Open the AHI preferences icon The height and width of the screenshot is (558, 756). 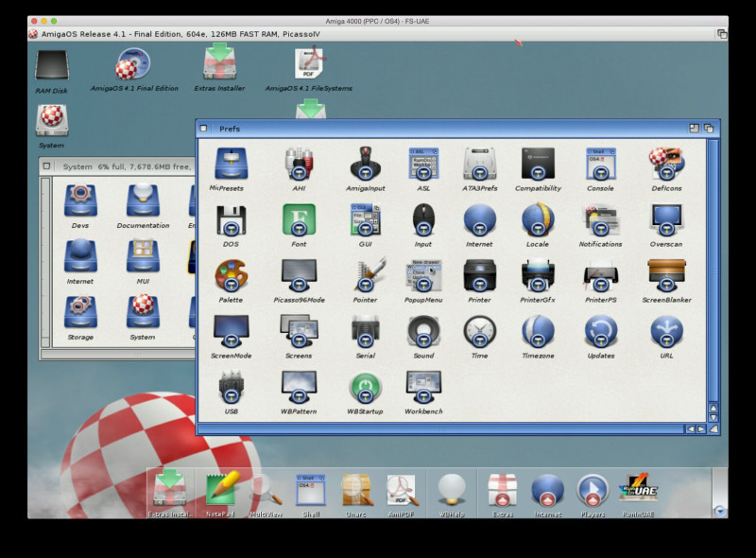click(x=299, y=165)
